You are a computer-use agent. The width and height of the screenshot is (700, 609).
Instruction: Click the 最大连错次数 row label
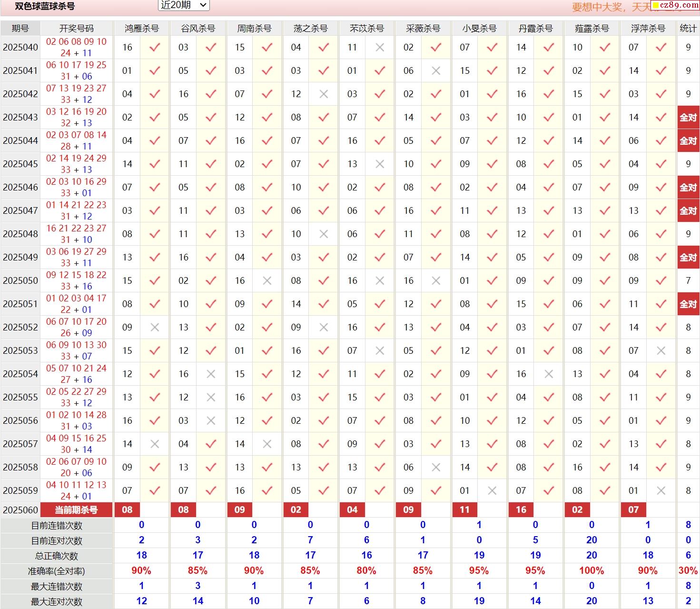(x=57, y=587)
